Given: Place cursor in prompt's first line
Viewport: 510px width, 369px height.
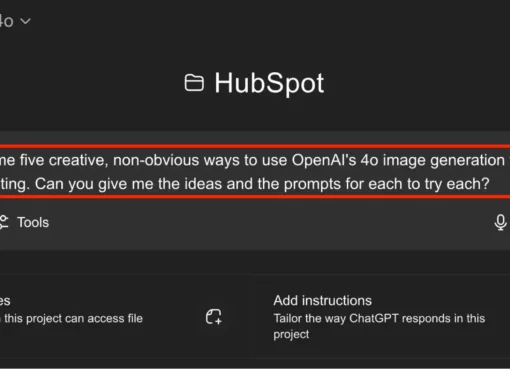Looking at the screenshot, I should [x=255, y=160].
